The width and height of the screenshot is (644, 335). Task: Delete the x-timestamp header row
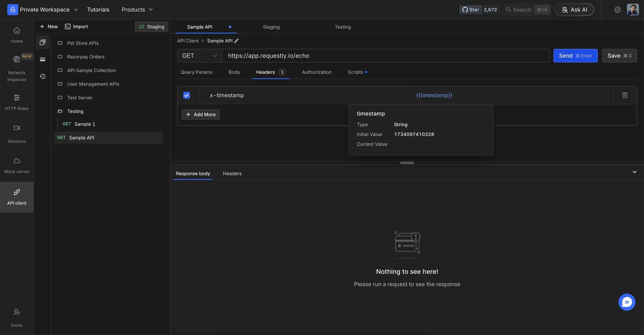coord(625,95)
